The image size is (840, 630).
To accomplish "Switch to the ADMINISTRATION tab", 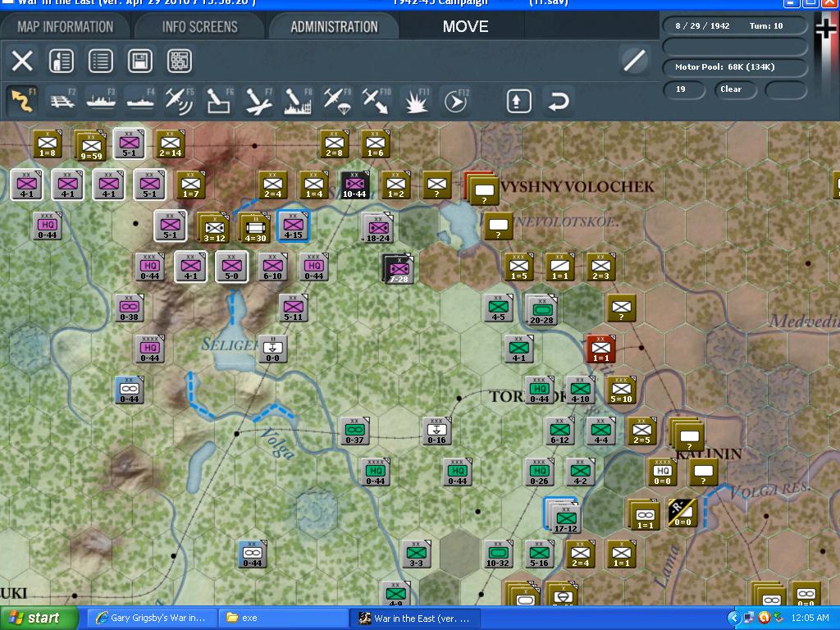I will coord(335,27).
